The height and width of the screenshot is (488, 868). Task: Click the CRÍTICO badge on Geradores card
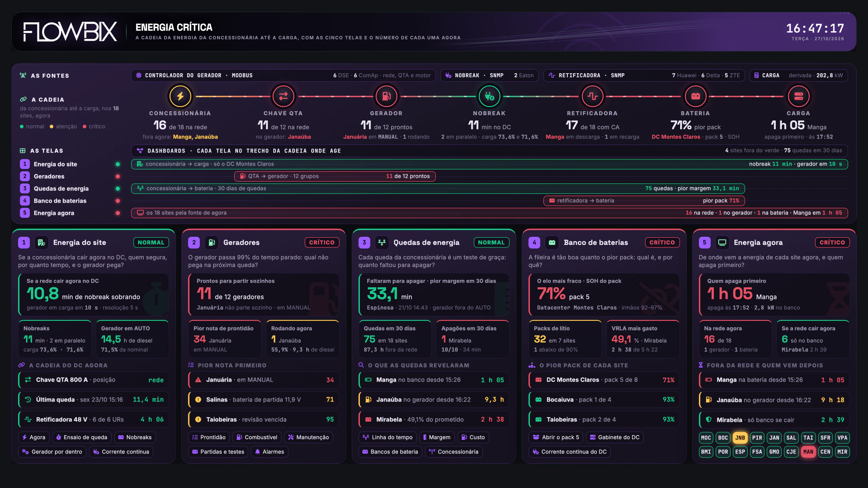(322, 242)
